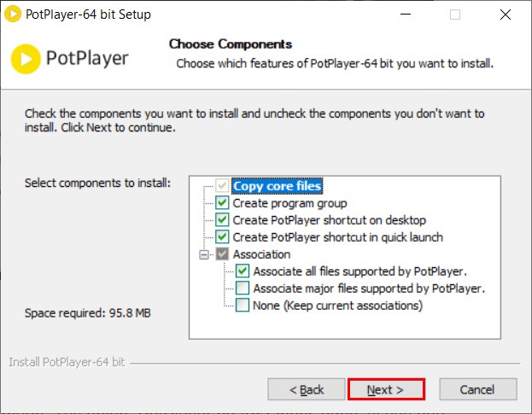The height and width of the screenshot is (414, 532).
Task: Select Associate major files supported by PotPlayer label
Action: pos(369,289)
